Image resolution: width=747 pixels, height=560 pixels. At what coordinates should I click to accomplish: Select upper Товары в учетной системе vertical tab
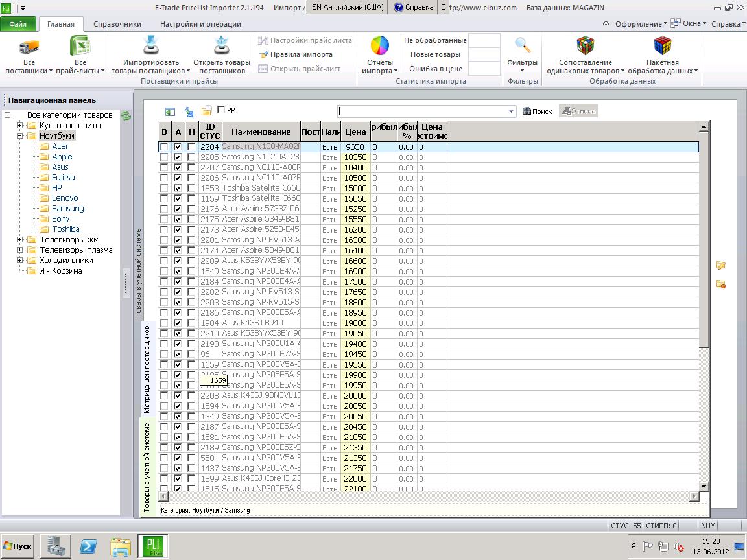[139, 273]
